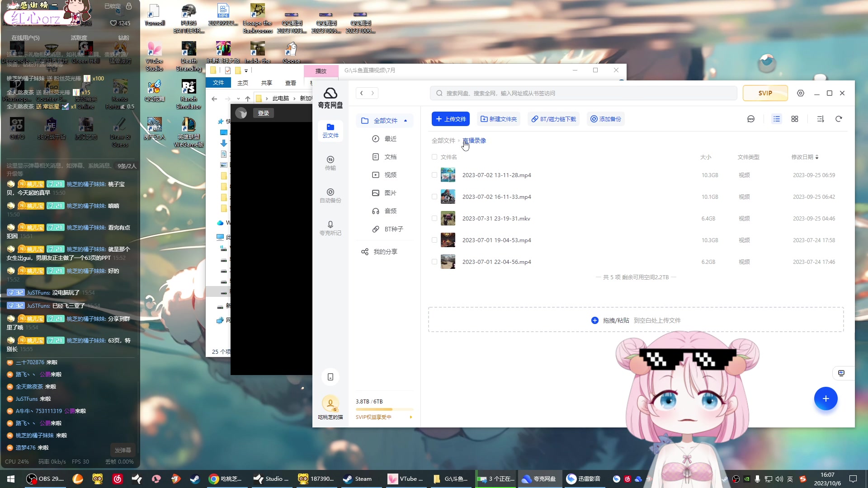Click the mobile phone icon in Quark sidebar
The width and height of the screenshot is (868, 488).
(330, 377)
